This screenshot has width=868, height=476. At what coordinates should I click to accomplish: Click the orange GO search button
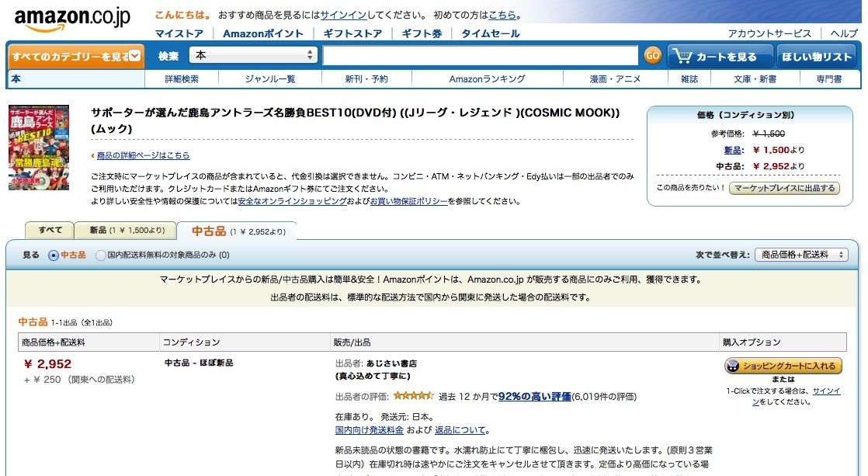tap(653, 55)
